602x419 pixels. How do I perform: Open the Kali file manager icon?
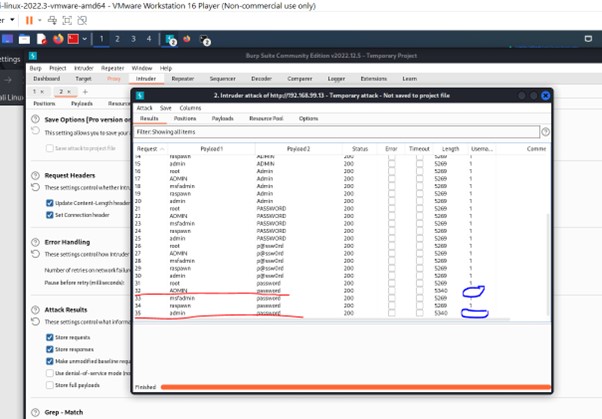(x=24, y=39)
